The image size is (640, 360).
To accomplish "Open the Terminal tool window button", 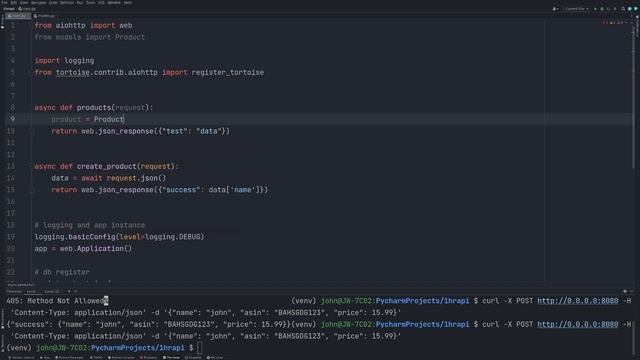I will pos(171,358).
